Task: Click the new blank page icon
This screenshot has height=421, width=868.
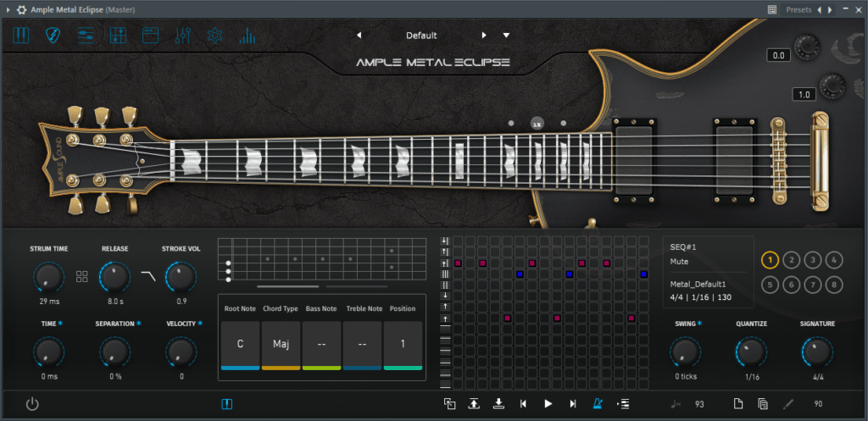Action: 738,404
